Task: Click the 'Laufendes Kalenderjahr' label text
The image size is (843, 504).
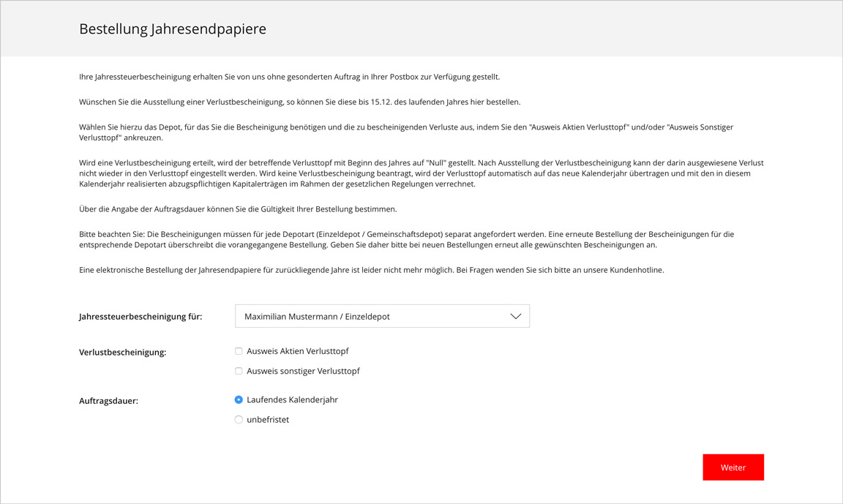Action: pyautogui.click(x=292, y=399)
